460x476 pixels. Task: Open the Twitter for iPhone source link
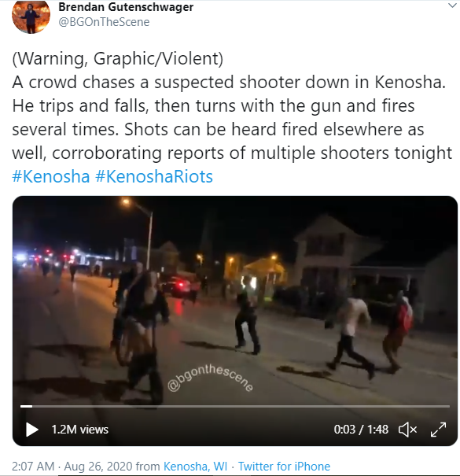tap(284, 466)
